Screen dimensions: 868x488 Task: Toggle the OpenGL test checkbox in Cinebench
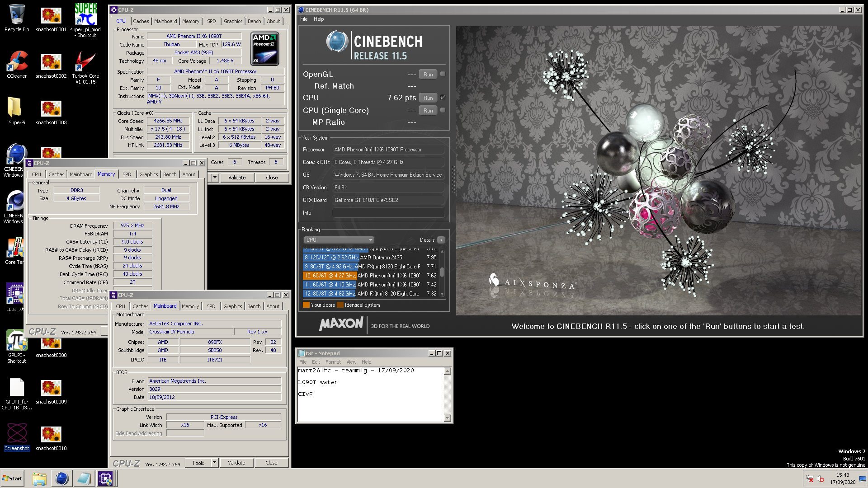[443, 74]
